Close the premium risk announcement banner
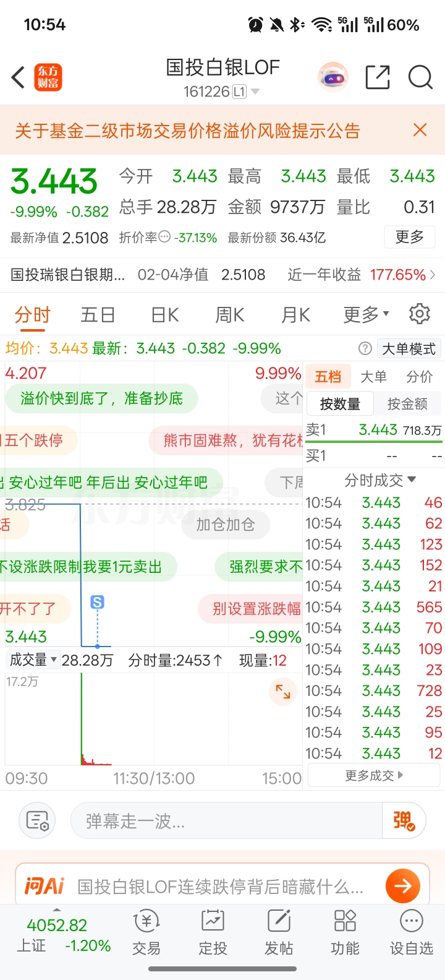This screenshot has width=445, height=980. [420, 130]
